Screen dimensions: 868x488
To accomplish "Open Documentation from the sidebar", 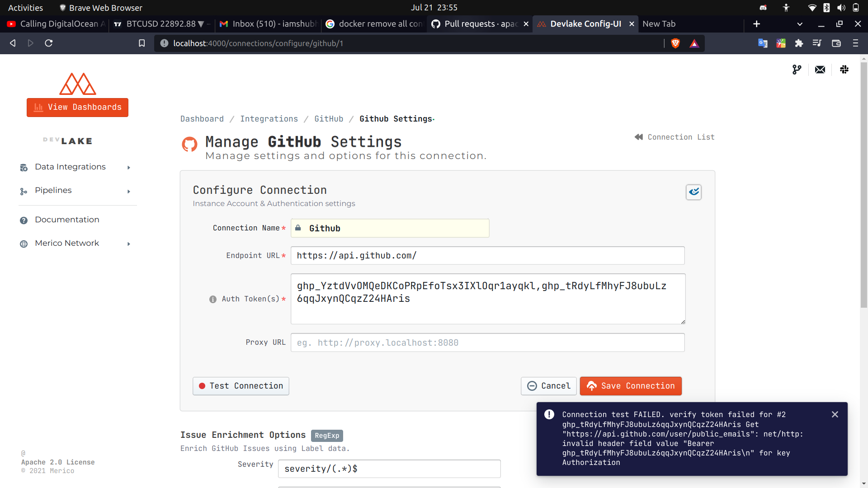I will coord(67,220).
